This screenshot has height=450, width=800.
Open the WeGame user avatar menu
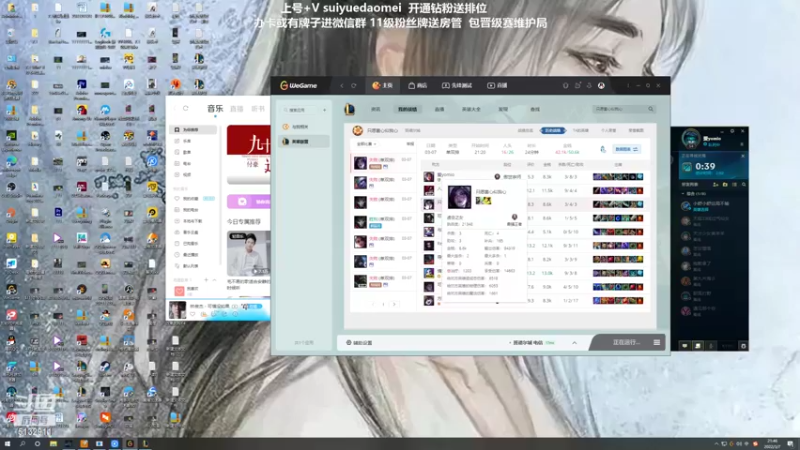click(601, 86)
